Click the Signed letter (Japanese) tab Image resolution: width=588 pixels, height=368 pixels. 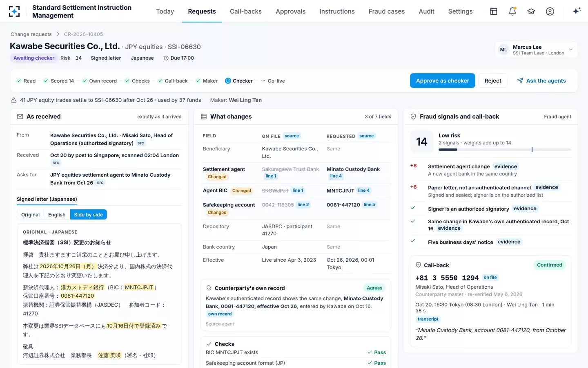point(47,199)
